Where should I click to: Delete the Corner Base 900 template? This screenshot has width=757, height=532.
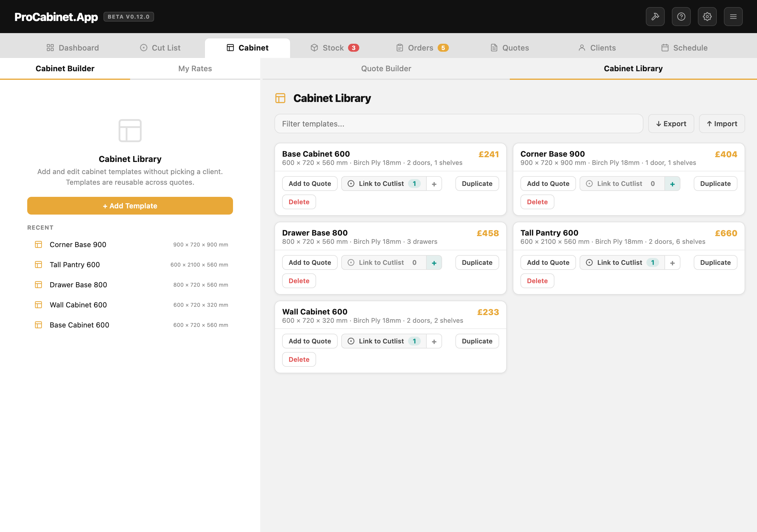(537, 202)
